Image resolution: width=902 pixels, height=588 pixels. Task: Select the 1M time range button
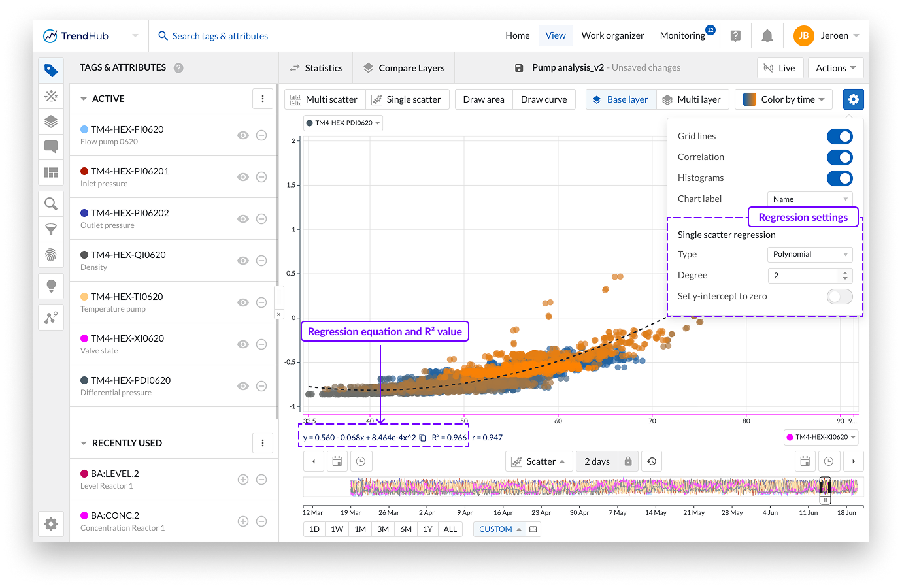pos(360,529)
